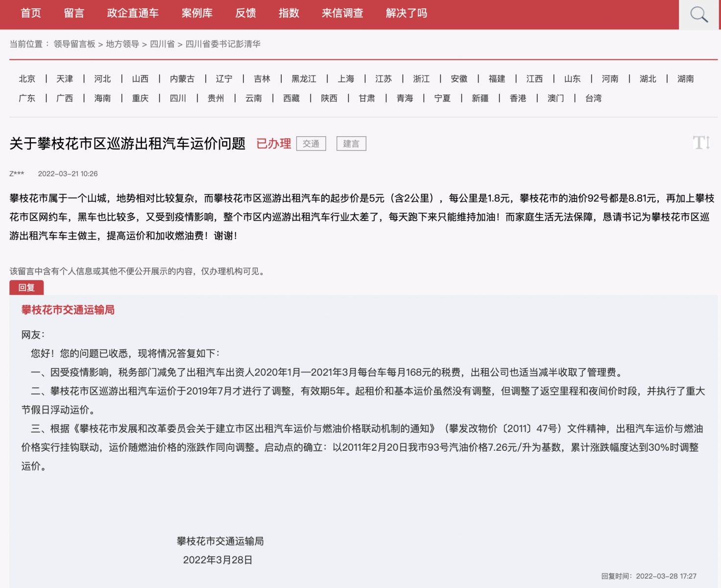Open 政企直通车 in the navigation bar
The height and width of the screenshot is (588, 721).
(133, 13)
